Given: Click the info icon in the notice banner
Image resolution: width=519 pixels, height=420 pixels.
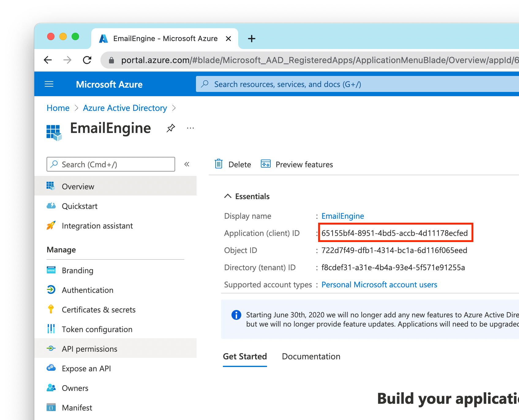Looking at the screenshot, I should click(x=236, y=315).
